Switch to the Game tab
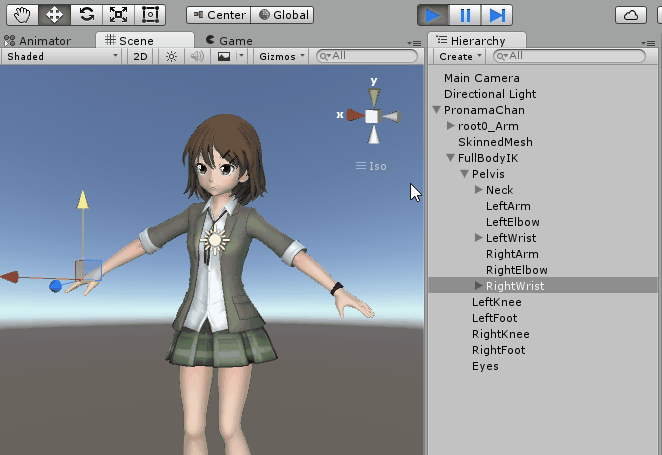Viewport: 662px width, 455px height. [229, 41]
